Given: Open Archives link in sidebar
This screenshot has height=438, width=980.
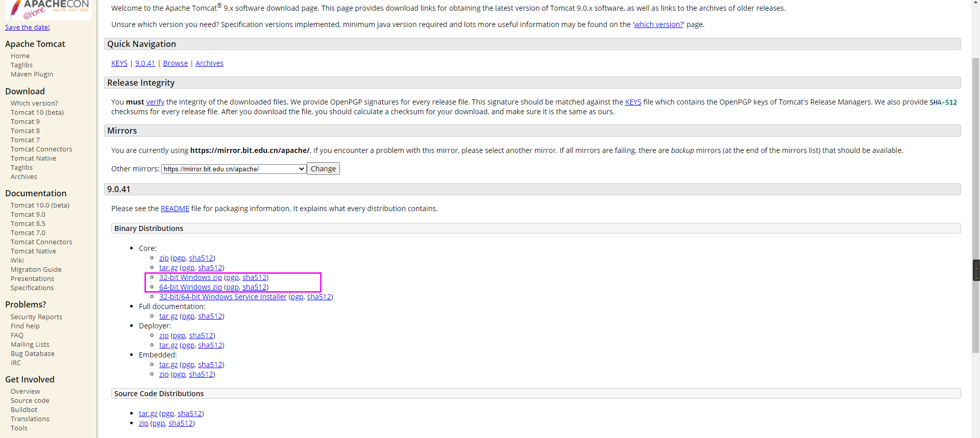Looking at the screenshot, I should click(24, 177).
